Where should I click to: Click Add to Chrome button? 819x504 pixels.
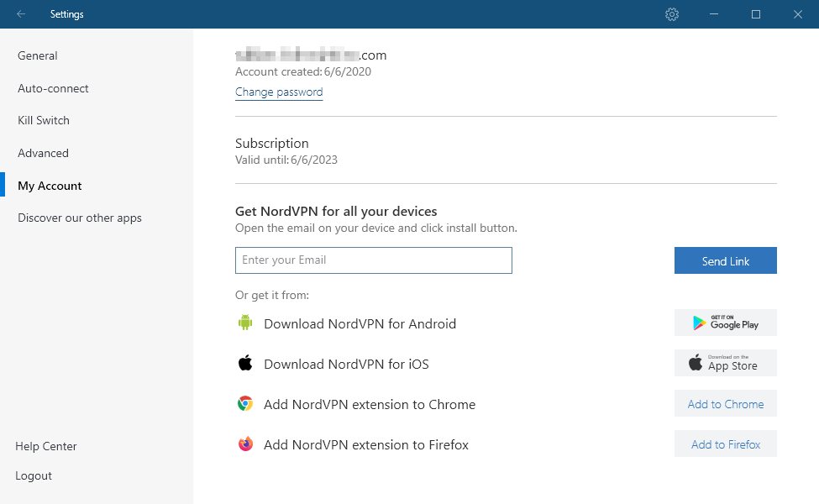tap(726, 404)
